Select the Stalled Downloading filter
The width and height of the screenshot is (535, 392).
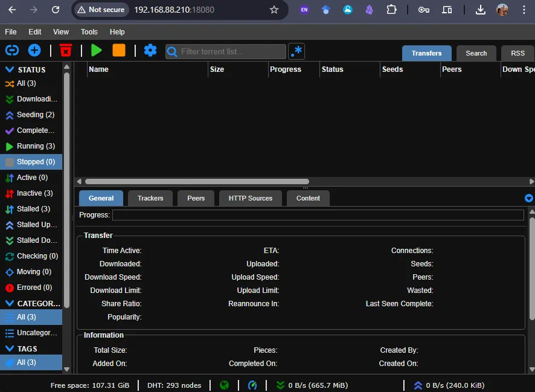pos(31,240)
